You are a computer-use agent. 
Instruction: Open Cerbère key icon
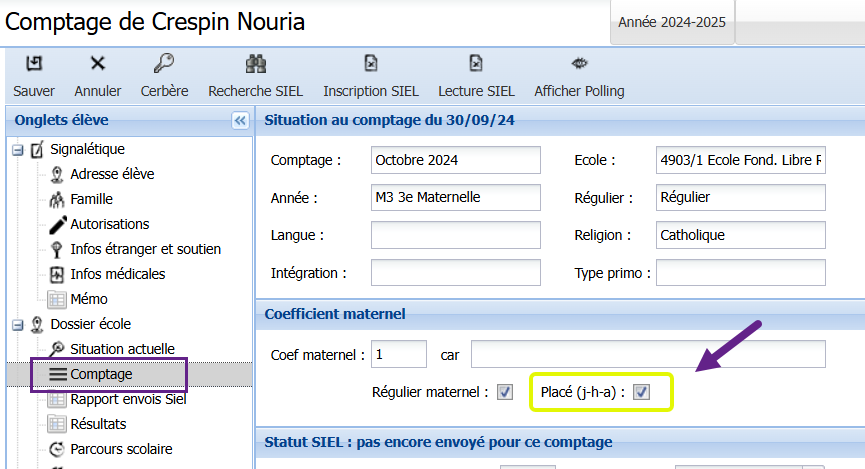164,64
